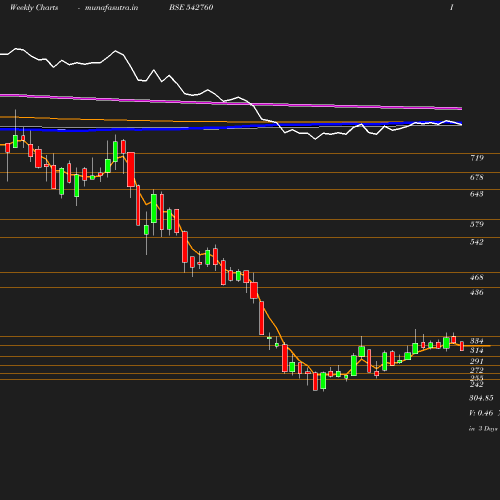
Task: Click the 'in 3 Days' text
Action: [x=483, y=429]
